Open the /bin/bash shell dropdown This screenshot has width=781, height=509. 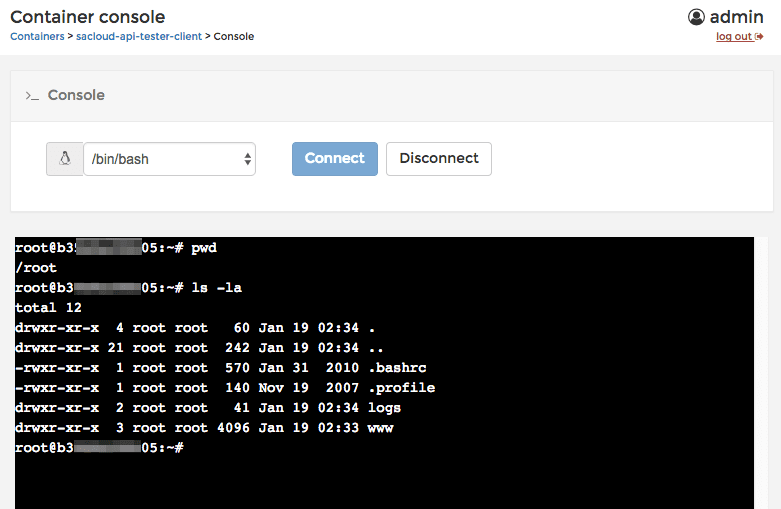(169, 159)
